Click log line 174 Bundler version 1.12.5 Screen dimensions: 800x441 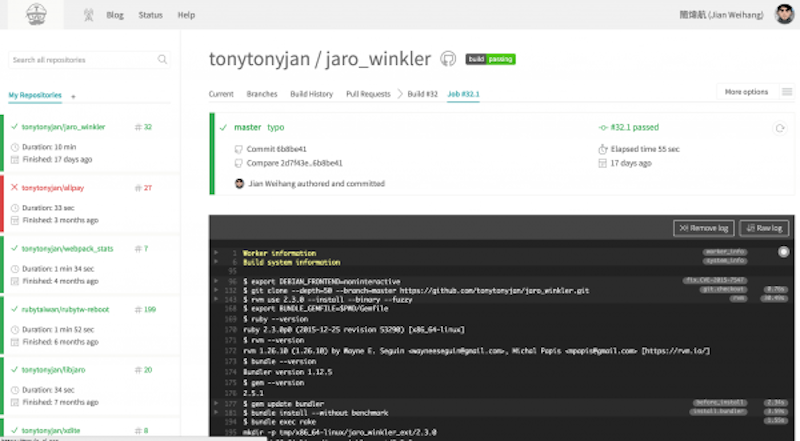point(287,372)
